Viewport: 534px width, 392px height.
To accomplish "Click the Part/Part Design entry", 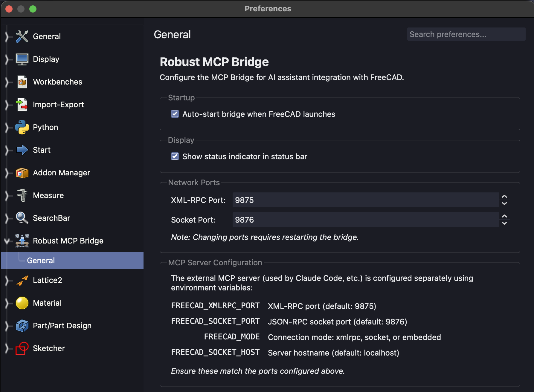I will click(62, 325).
